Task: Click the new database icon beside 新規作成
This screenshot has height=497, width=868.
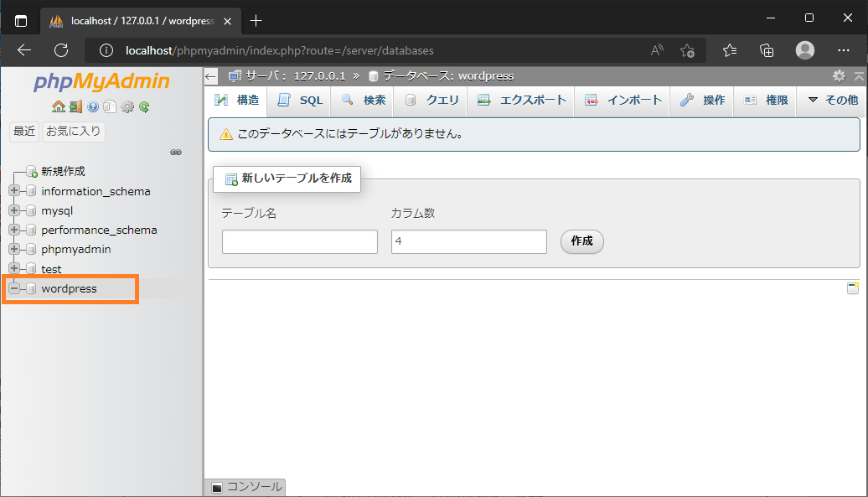Action: [32, 172]
